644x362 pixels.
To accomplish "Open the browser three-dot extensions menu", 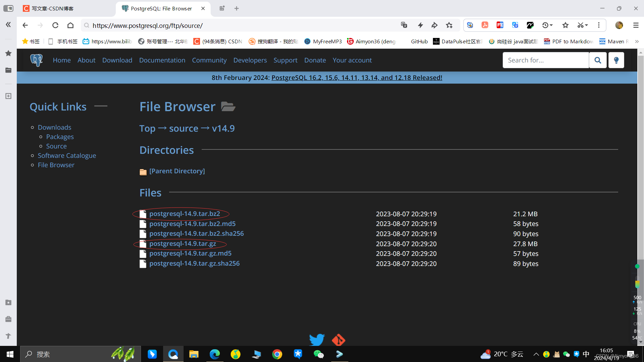I will pyautogui.click(x=599, y=25).
